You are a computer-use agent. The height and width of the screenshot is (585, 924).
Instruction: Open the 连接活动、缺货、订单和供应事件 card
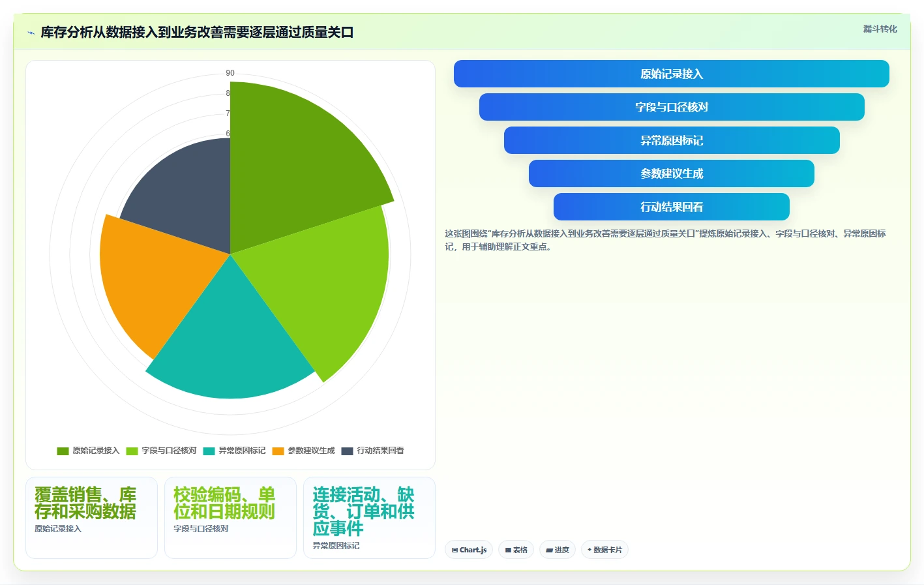pyautogui.click(x=369, y=517)
